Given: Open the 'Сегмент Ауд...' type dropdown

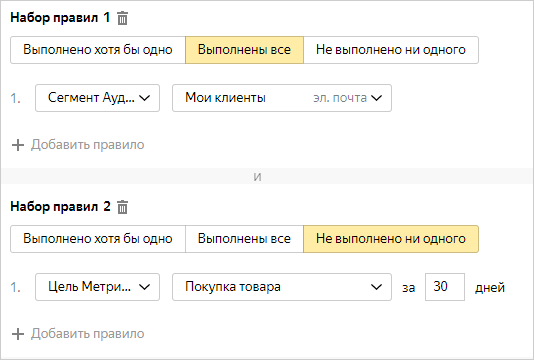Looking at the screenshot, I should (97, 98).
